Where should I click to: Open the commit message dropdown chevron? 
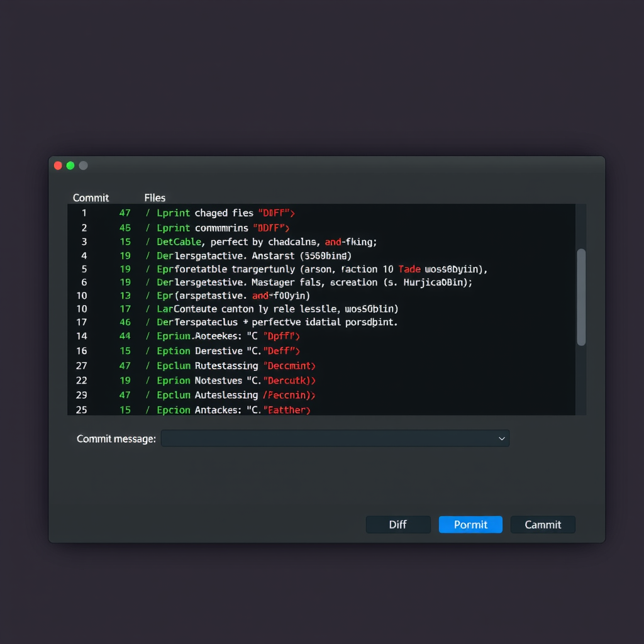(501, 438)
